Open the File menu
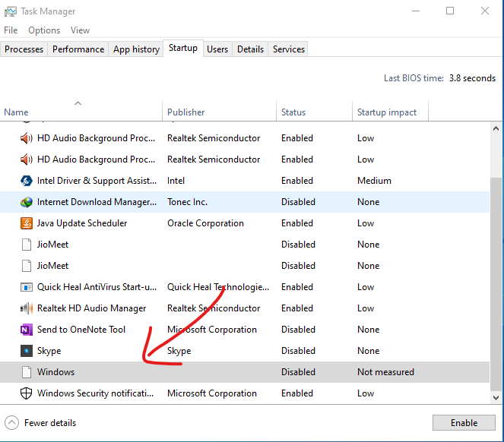This screenshot has height=442, width=504. (11, 30)
